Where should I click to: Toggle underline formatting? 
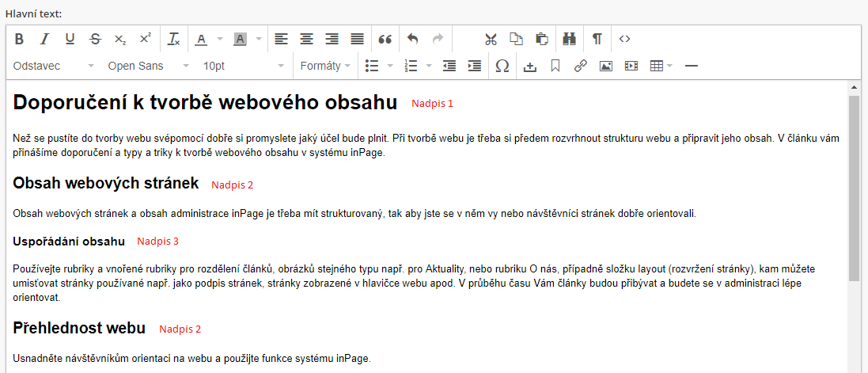pyautogui.click(x=70, y=39)
